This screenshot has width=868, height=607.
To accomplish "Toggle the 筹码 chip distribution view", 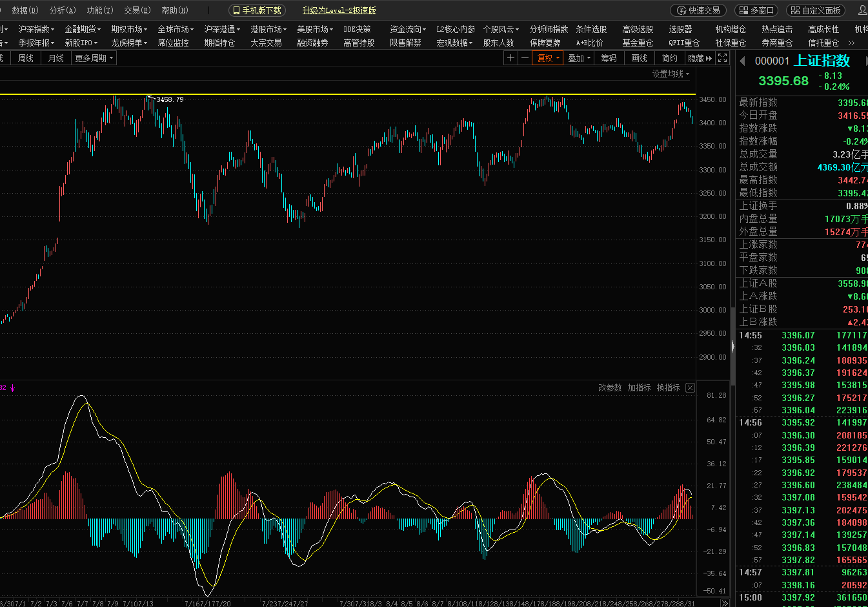I will tap(609, 58).
